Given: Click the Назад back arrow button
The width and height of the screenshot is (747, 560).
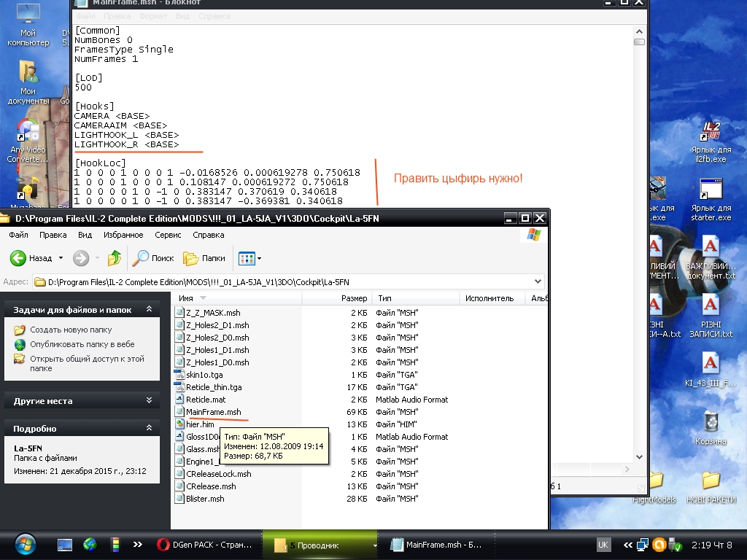Looking at the screenshot, I should 31,258.
